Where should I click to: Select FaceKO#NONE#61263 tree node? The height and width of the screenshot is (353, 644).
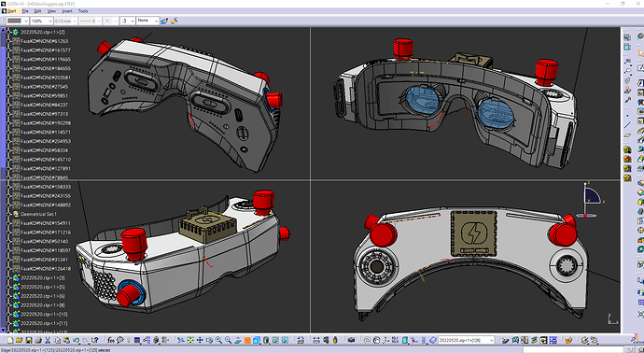tap(45, 41)
